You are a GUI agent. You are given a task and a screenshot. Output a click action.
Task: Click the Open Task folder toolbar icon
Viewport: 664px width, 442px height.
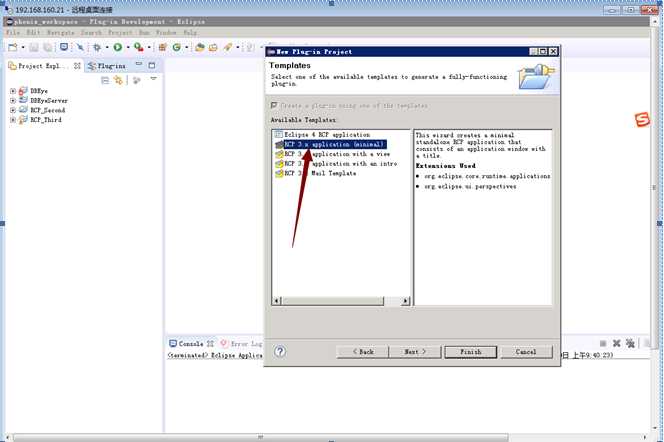[213, 47]
